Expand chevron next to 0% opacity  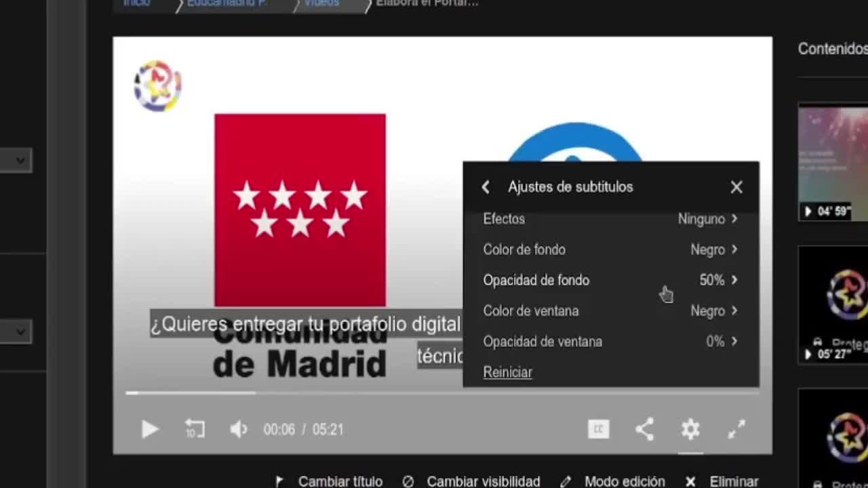pos(734,342)
